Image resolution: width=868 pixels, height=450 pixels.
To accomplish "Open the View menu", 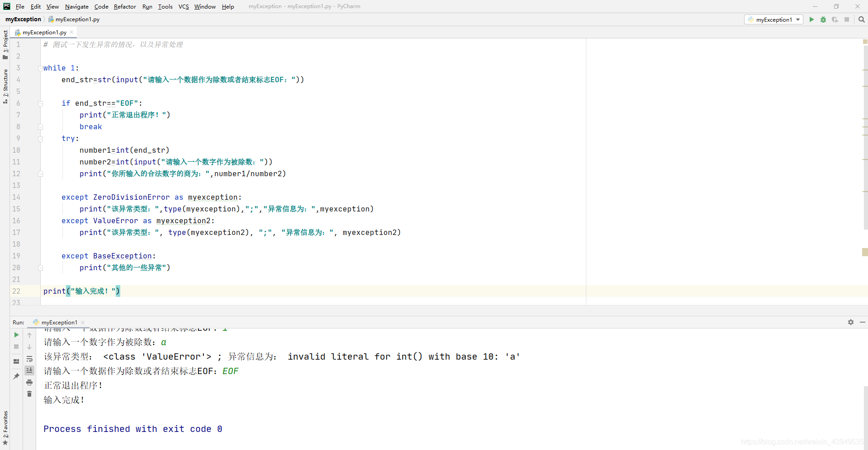I will [x=52, y=6].
